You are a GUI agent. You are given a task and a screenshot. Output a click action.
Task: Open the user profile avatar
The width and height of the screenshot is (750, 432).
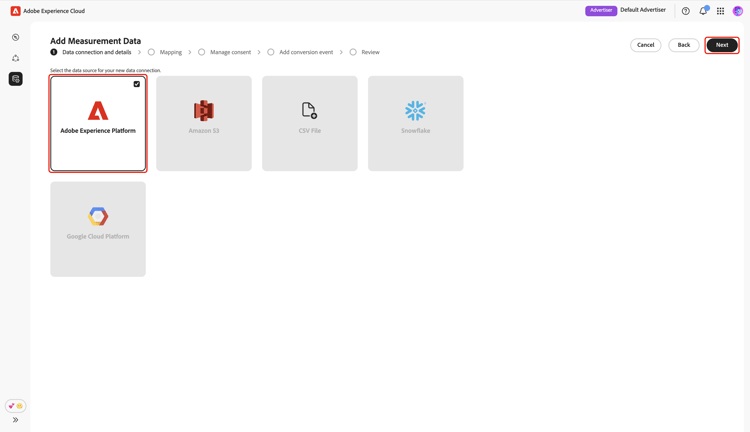point(738,11)
